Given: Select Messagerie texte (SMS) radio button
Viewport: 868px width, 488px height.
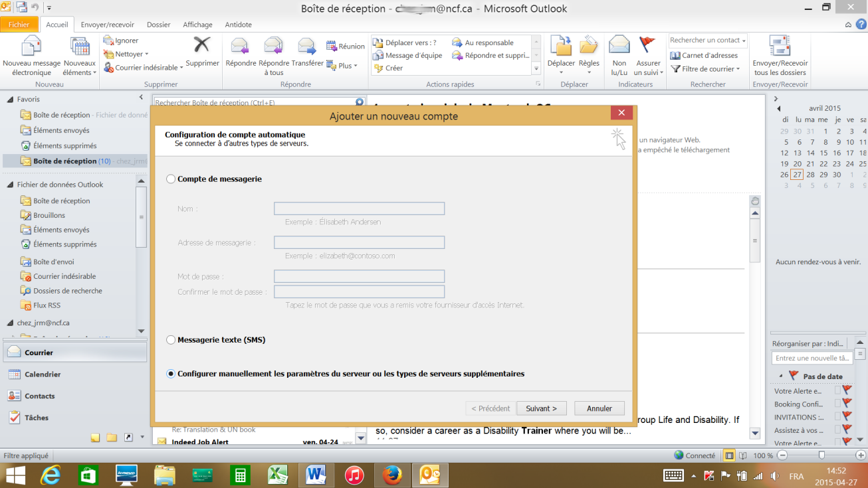Looking at the screenshot, I should [x=171, y=340].
